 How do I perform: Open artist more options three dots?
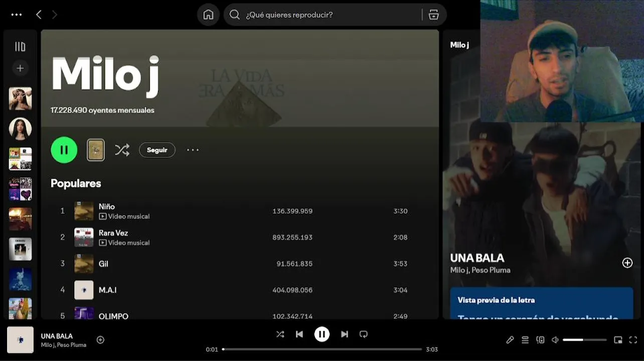[193, 150]
